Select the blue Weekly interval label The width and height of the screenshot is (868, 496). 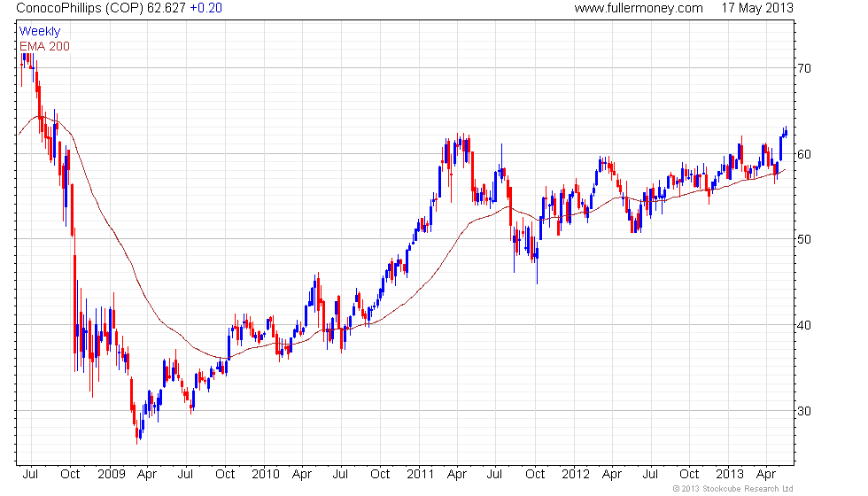39,32
